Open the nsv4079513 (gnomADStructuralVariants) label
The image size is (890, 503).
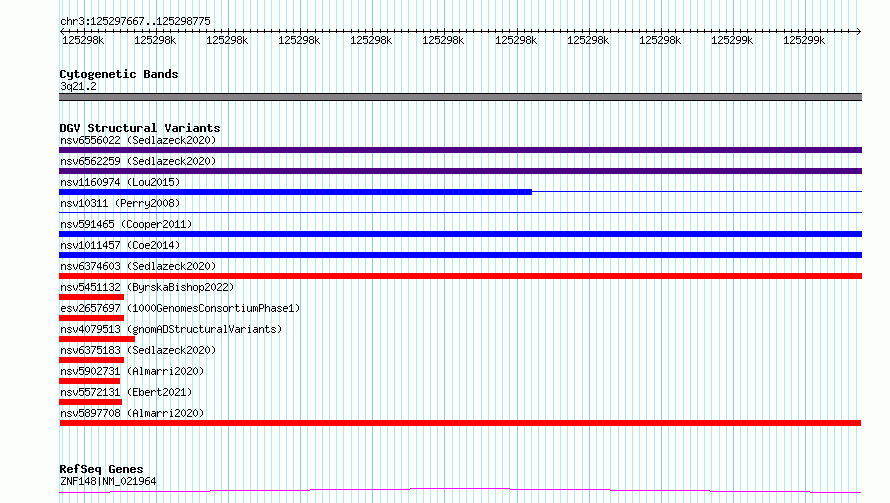(x=171, y=329)
